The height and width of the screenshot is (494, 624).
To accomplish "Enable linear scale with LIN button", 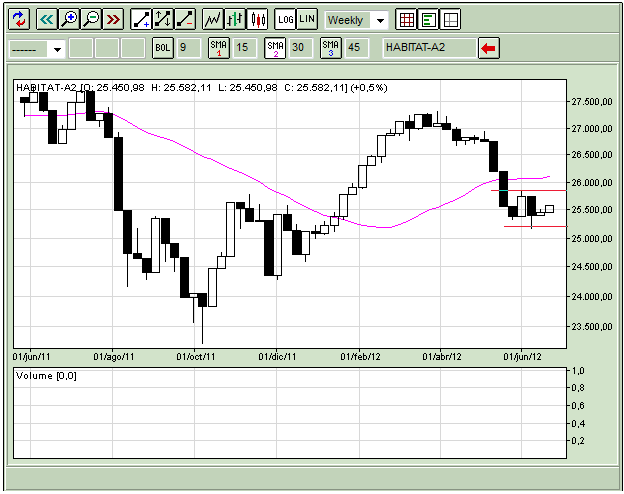I will click(x=307, y=19).
